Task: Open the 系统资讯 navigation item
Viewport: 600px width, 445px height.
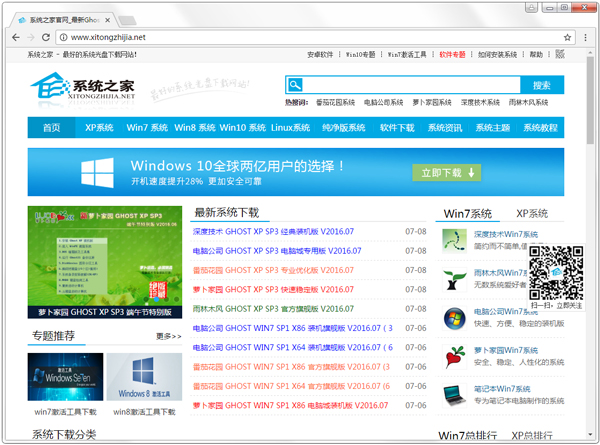Action: pyautogui.click(x=445, y=127)
